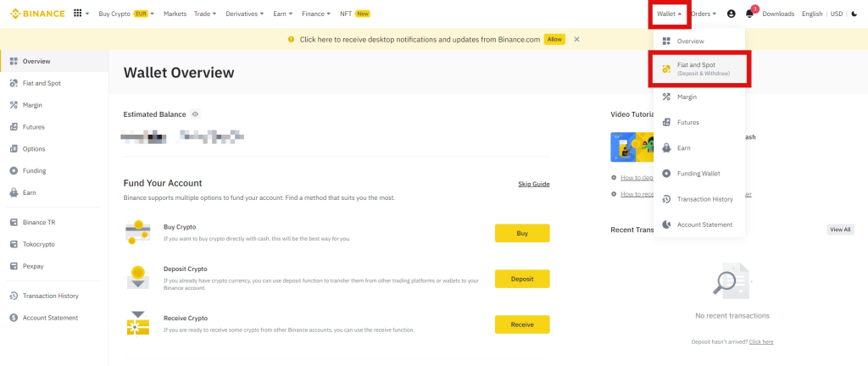Click Overview icon in Wallet dropdown

coord(666,42)
